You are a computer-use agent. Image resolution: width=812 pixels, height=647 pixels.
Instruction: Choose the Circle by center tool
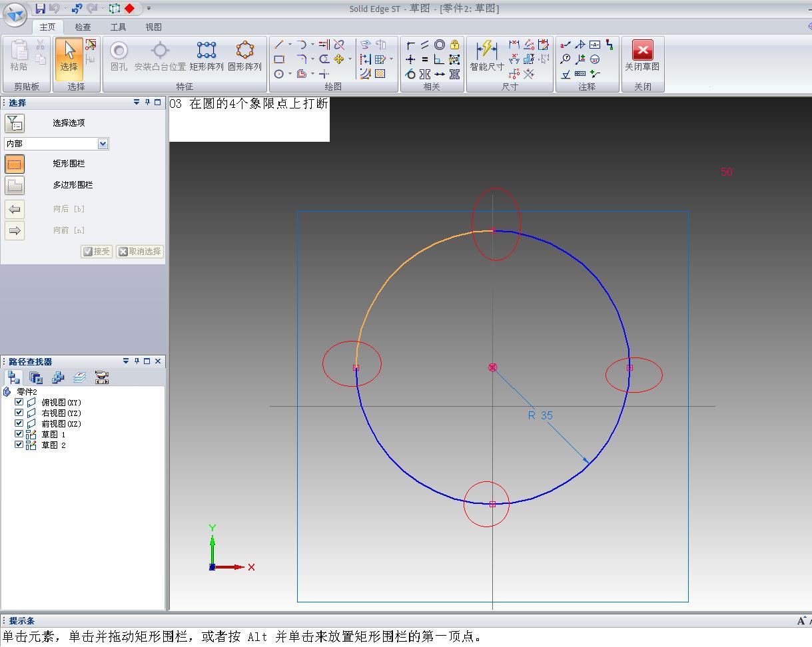tap(279, 74)
